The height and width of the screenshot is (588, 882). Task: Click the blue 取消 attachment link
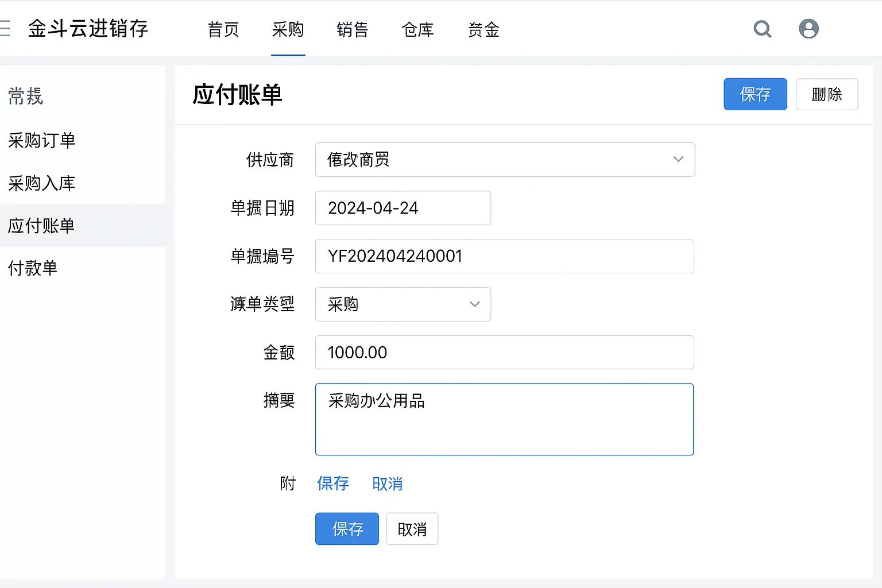388,484
